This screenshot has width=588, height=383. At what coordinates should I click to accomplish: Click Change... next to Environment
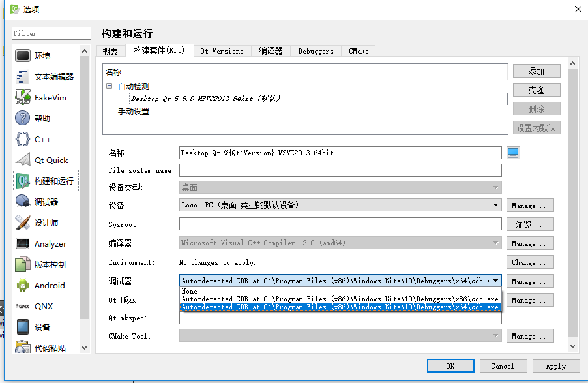pyautogui.click(x=529, y=262)
